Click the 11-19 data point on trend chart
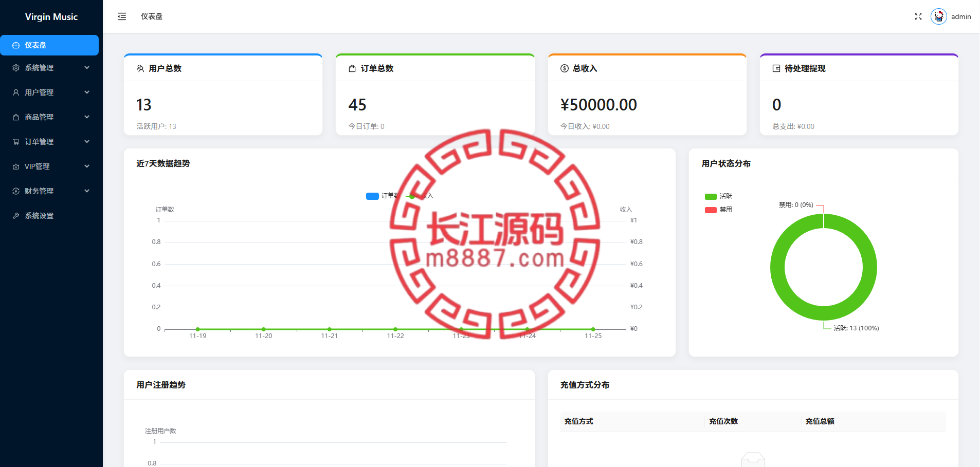This screenshot has height=467, width=980. click(198, 329)
